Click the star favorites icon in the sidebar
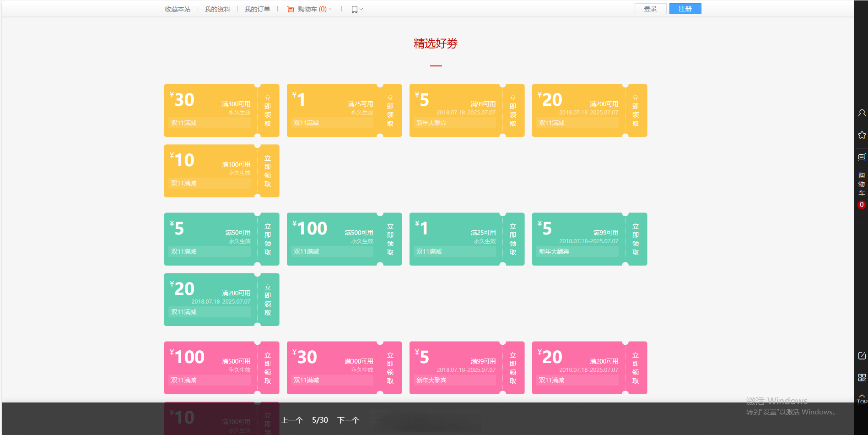 point(862,135)
